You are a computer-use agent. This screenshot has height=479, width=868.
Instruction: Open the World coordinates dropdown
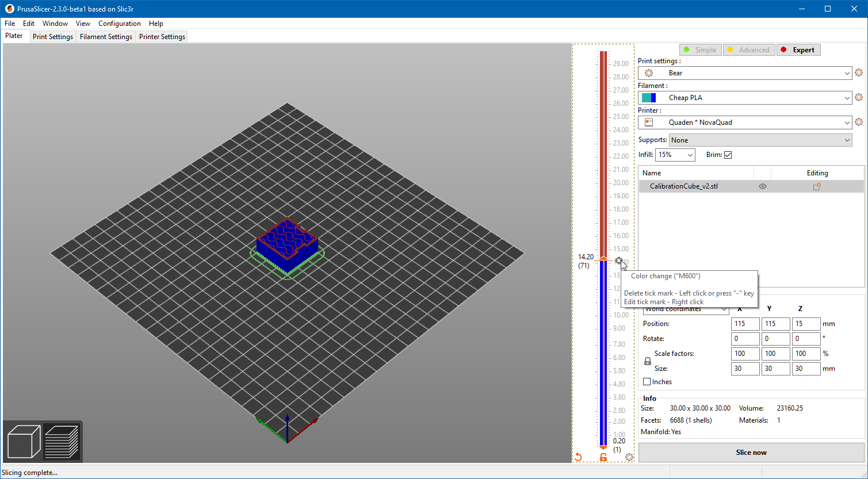[x=686, y=309]
